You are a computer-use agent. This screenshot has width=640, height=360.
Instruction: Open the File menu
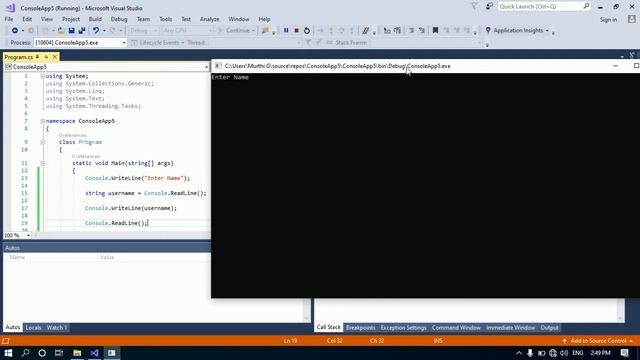tap(9, 19)
